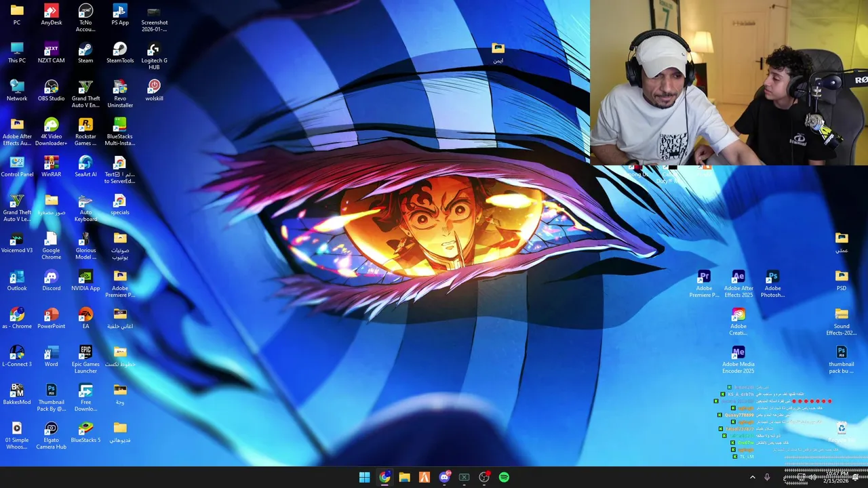Launch L-Connect 3 shortcut

tap(17, 357)
